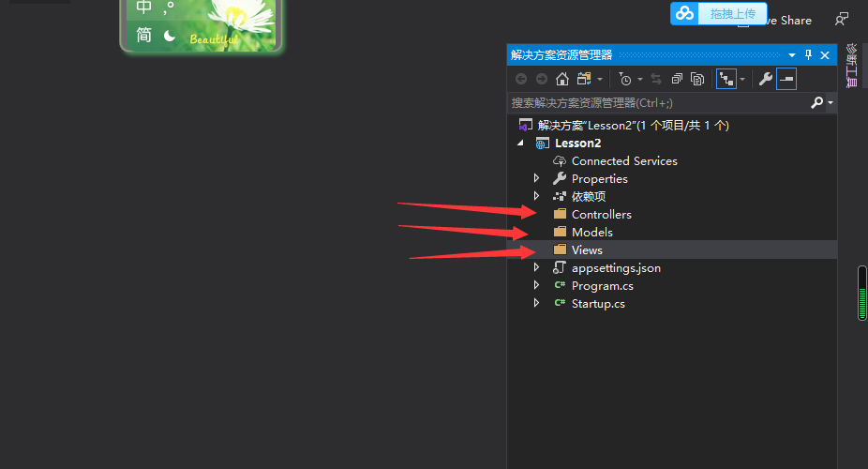
Task: Switch between solution and folder views icon
Action: 584,79
